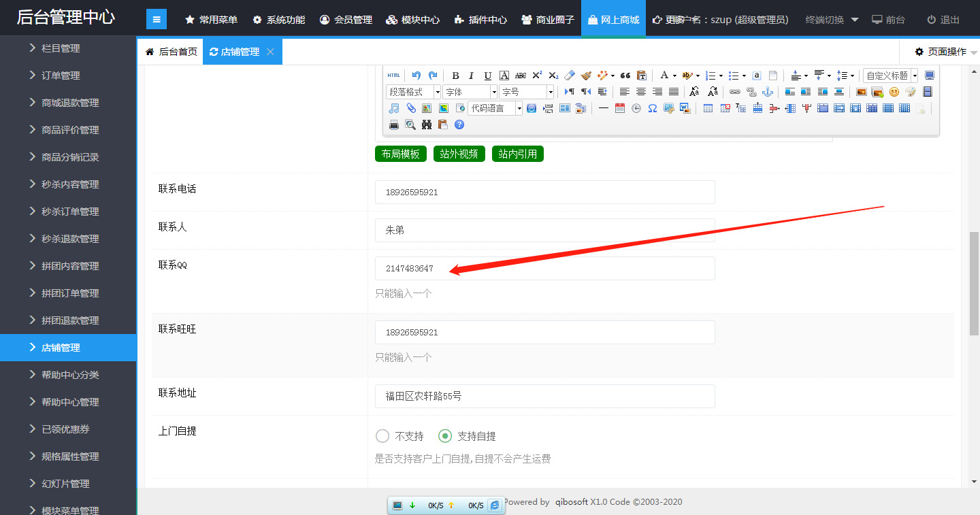Open the 段落格式 dropdown

[x=413, y=92]
